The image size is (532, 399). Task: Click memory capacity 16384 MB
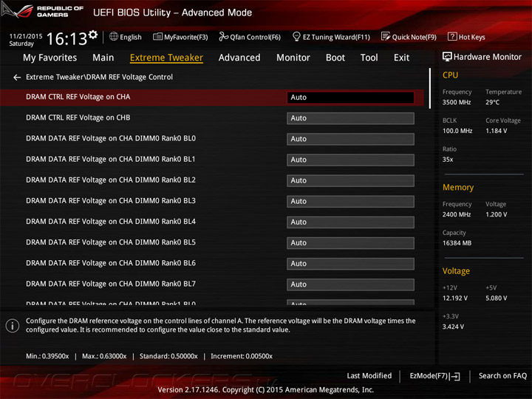tap(457, 243)
